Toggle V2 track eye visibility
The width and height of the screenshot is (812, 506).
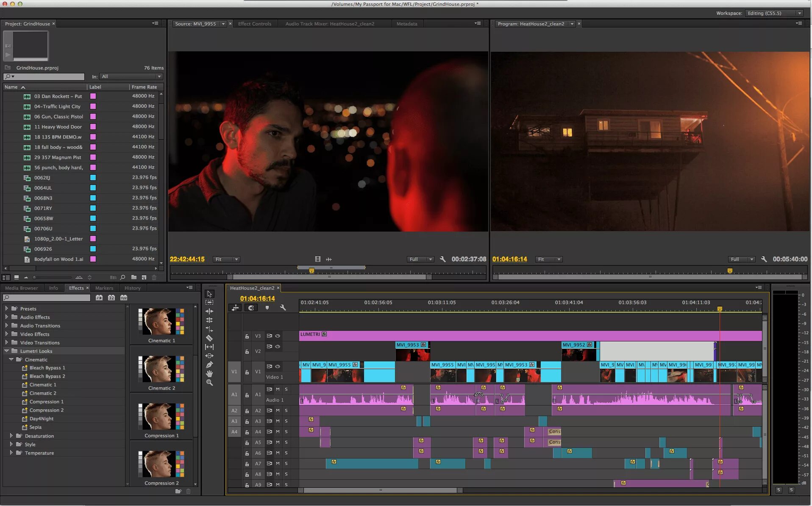point(278,347)
